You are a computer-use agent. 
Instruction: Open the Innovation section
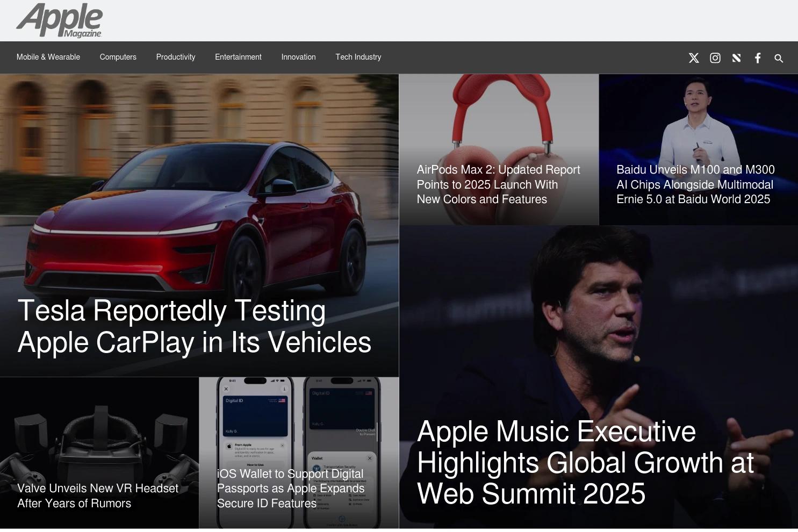click(x=298, y=57)
